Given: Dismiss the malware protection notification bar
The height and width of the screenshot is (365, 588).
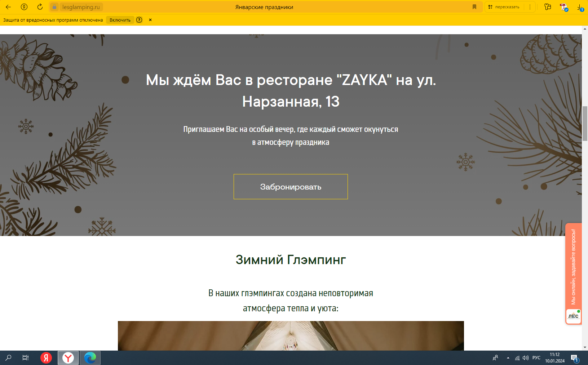Looking at the screenshot, I should [x=150, y=20].
